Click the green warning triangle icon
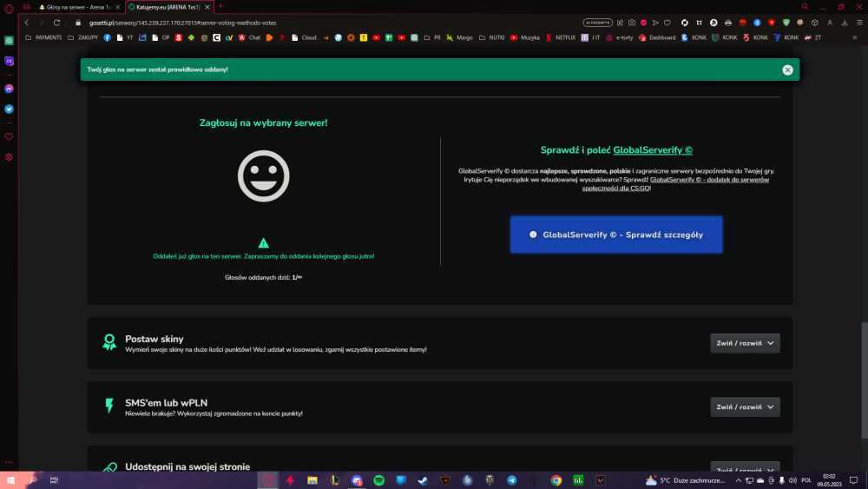This screenshot has height=489, width=868. (x=264, y=243)
